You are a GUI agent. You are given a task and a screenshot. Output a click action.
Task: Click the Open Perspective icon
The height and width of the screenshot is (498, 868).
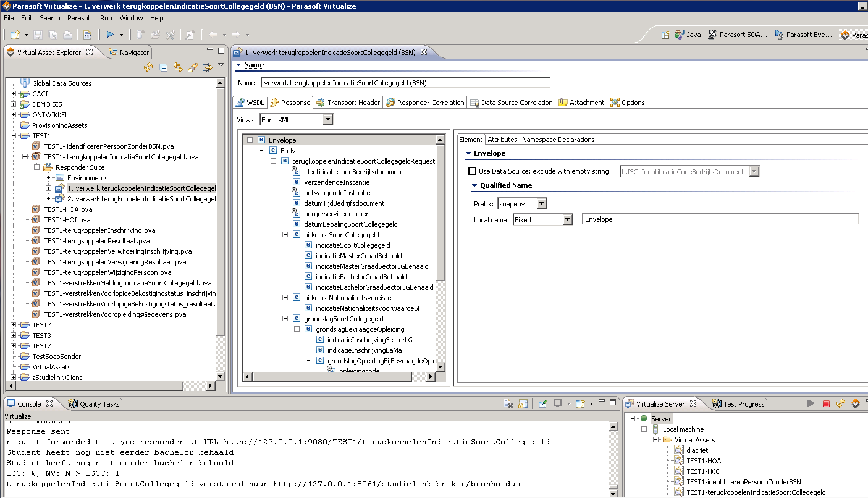666,35
